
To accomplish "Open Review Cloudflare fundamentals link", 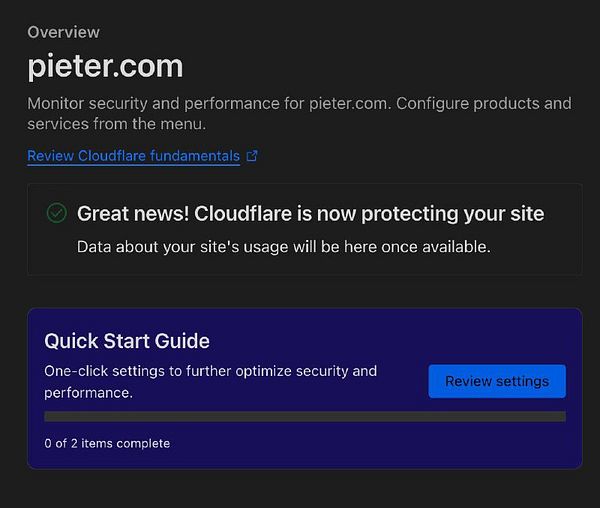I will click(x=133, y=156).
